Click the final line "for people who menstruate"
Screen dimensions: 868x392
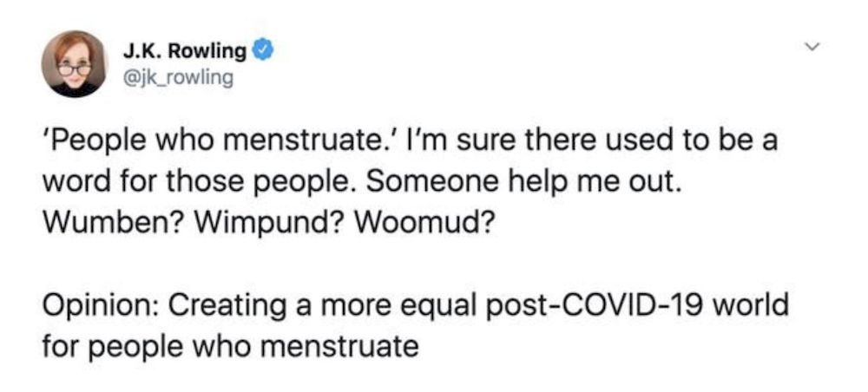click(230, 347)
